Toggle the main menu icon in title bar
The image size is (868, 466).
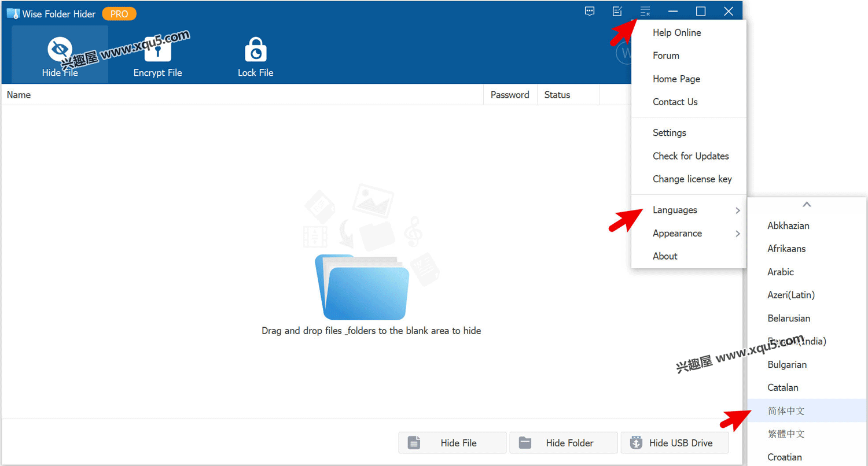click(645, 11)
